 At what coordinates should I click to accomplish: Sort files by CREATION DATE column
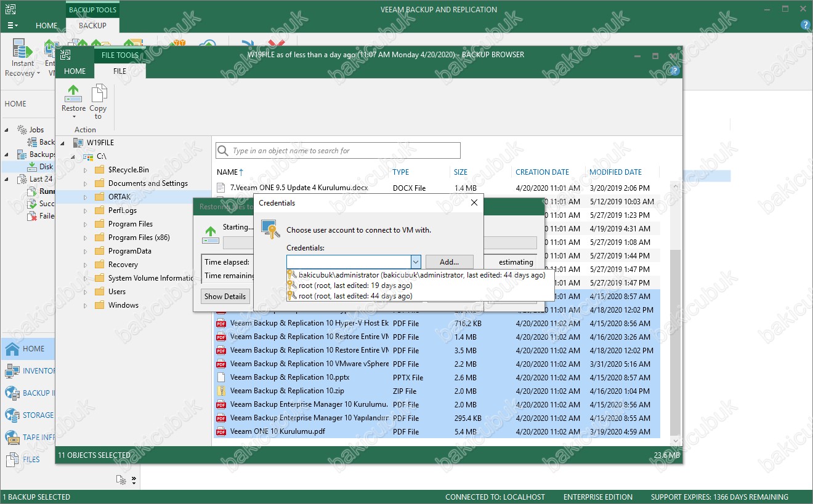[542, 172]
